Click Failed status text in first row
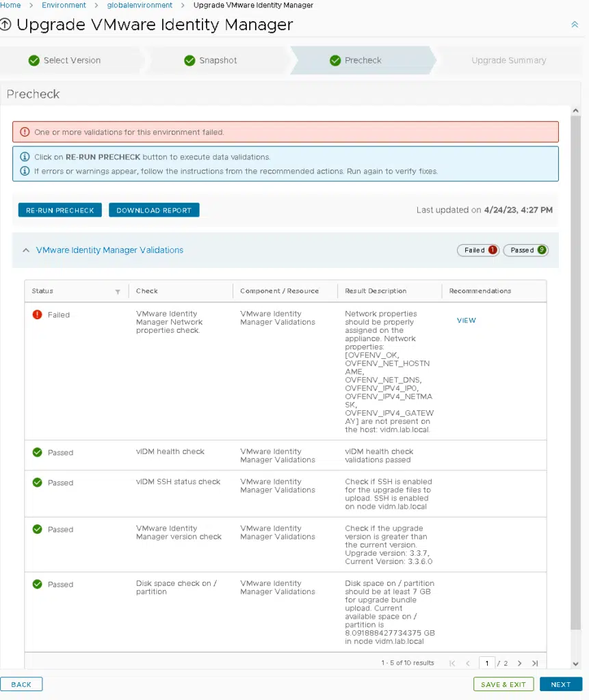This screenshot has height=700, width=589. tap(59, 314)
